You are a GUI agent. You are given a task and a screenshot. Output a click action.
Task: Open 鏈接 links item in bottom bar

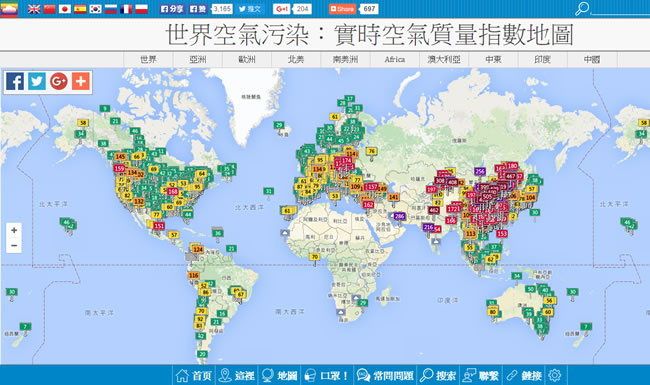(524, 375)
